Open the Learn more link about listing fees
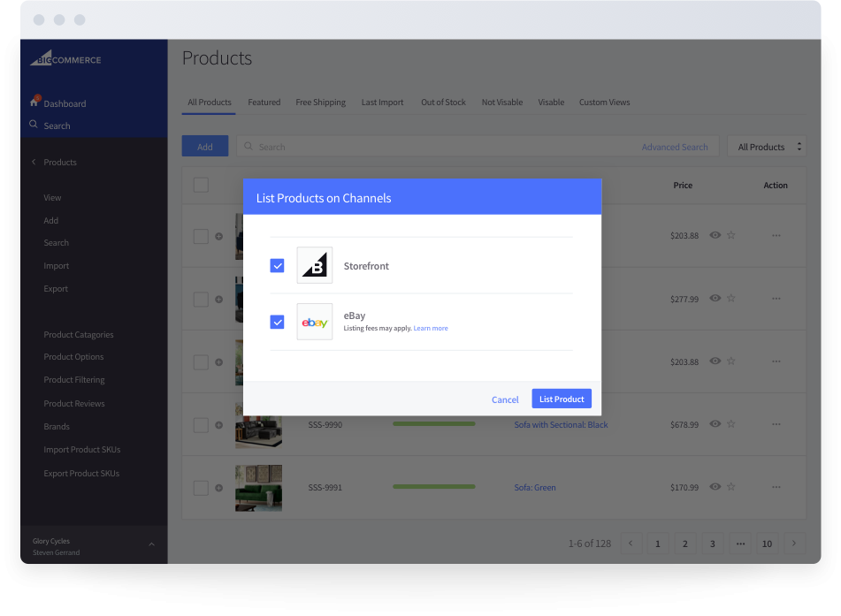 pyautogui.click(x=431, y=328)
